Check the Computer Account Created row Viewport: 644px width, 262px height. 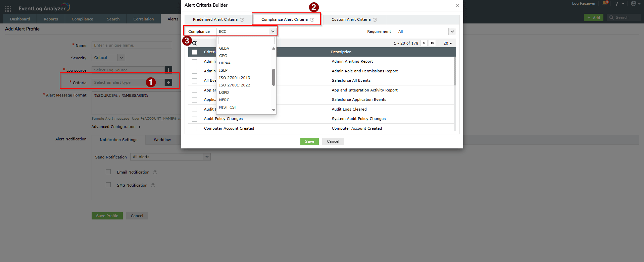coord(195,128)
